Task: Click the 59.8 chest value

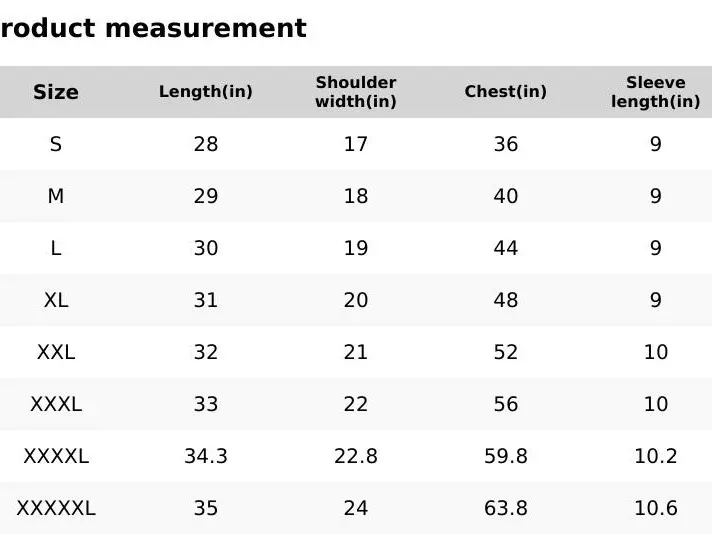Action: click(x=506, y=456)
